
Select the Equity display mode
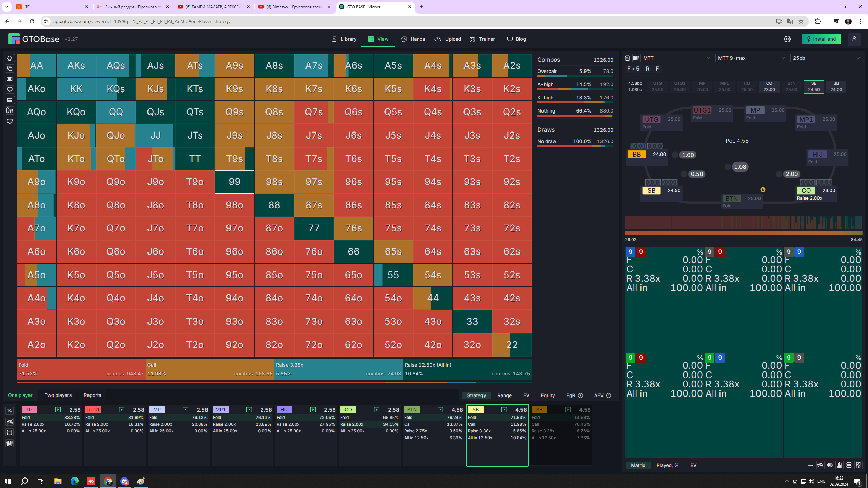[x=548, y=395]
